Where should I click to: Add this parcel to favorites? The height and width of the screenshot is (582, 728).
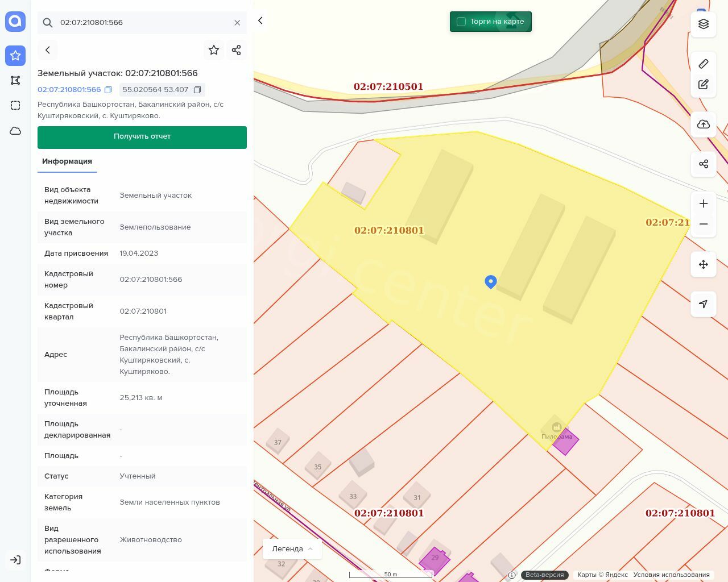point(214,50)
